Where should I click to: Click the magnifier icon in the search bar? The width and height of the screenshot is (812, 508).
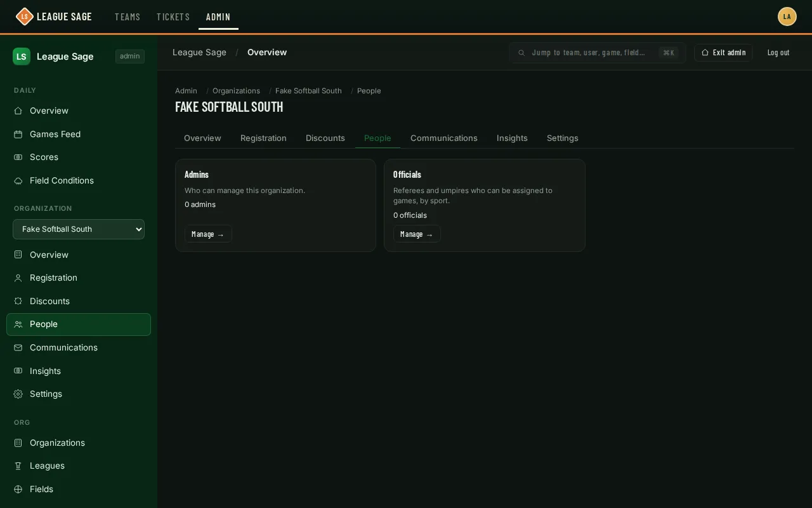tap(521, 53)
